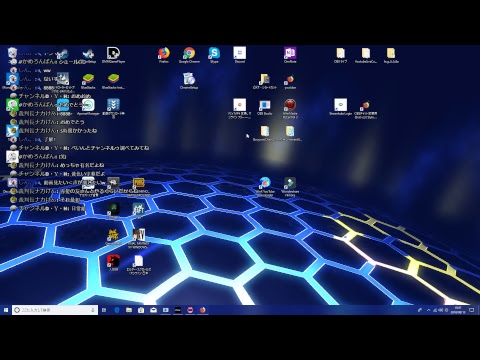Click the Windows Start button
The width and height of the screenshot is (480, 360).
pos(6,310)
